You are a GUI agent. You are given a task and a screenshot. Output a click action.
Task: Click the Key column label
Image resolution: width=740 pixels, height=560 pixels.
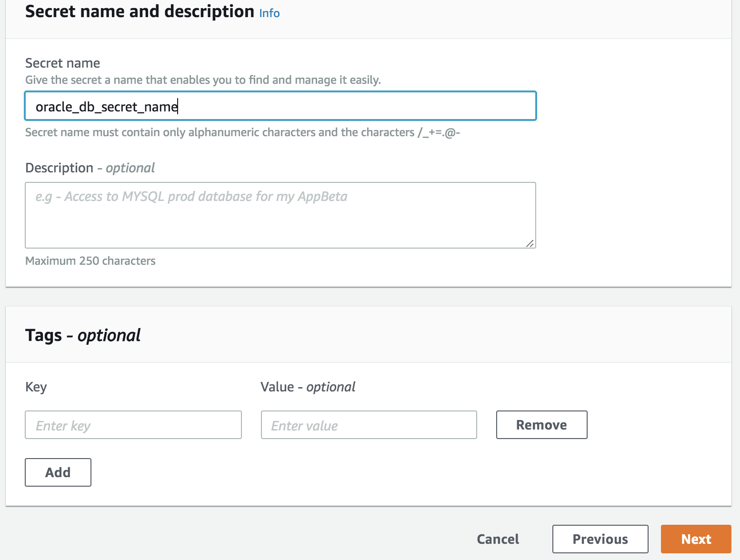(36, 387)
